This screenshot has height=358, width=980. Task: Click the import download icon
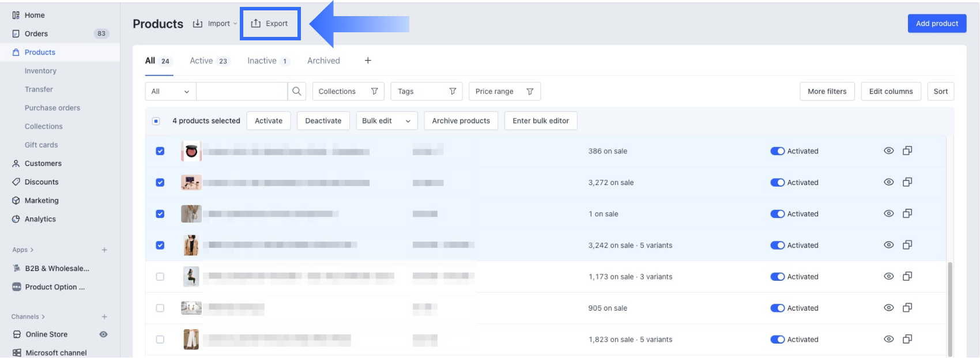coord(198,24)
